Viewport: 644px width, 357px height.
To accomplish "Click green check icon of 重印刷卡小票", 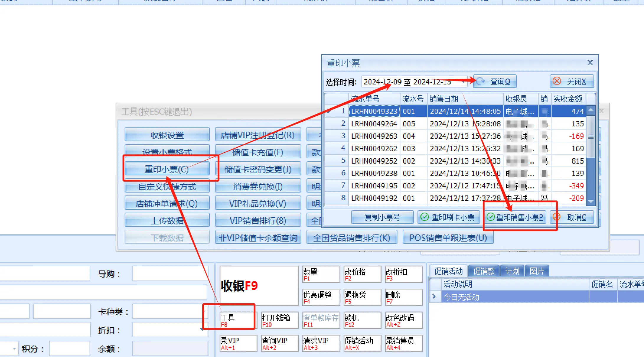I will 425,217.
